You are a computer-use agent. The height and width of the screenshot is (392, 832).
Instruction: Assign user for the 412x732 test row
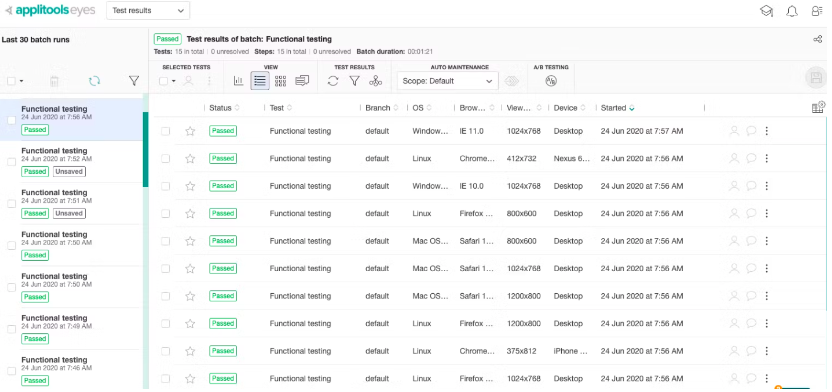[x=734, y=158]
